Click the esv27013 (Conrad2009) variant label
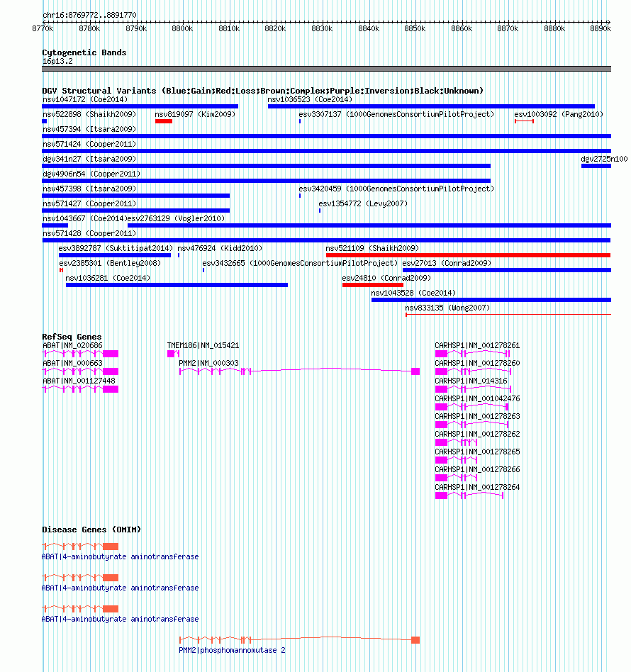The image size is (631, 672). 447,263
